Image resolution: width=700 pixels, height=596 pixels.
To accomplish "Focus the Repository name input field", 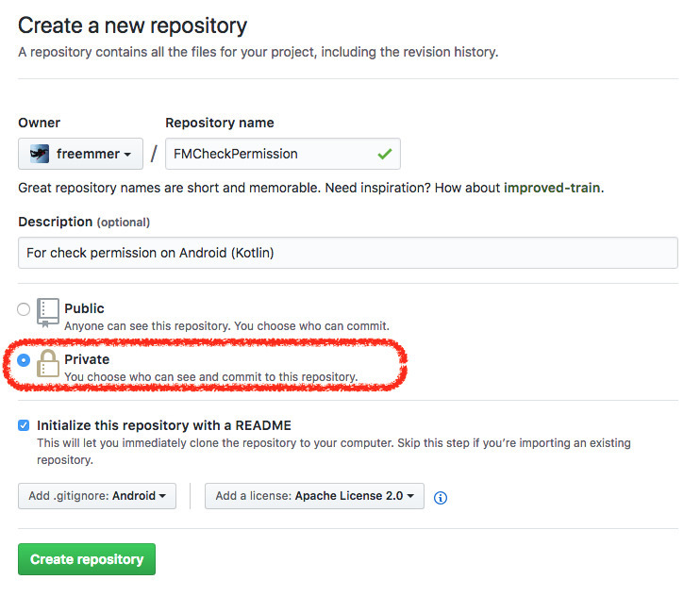I will [x=283, y=154].
